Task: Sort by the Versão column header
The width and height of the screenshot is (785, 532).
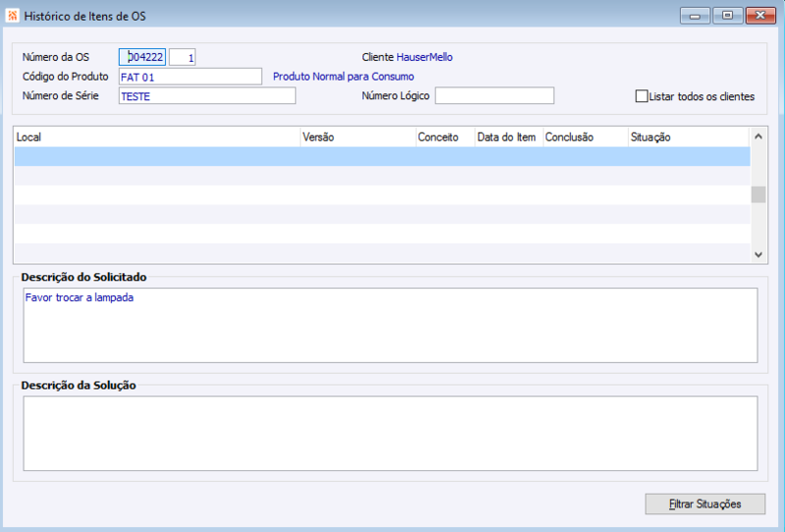Action: [358, 137]
